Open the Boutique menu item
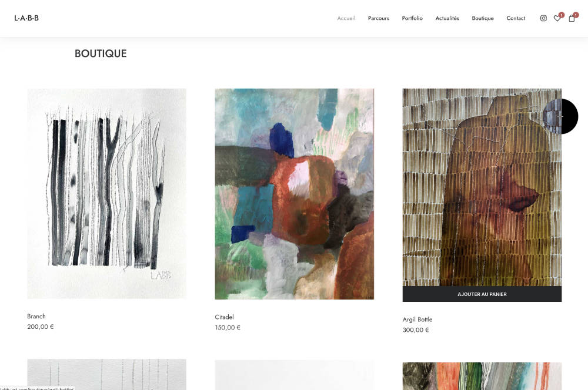This screenshot has width=588, height=390. (x=483, y=18)
